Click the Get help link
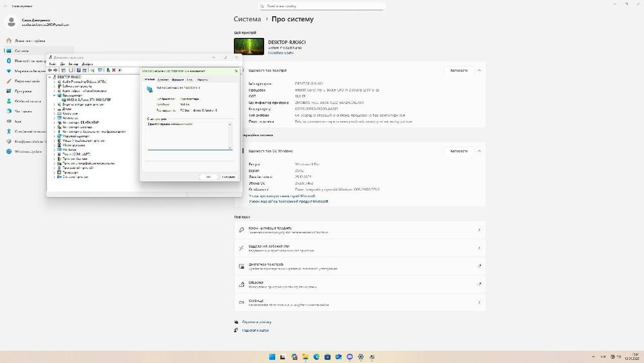The height and width of the screenshot is (363, 644). point(257,322)
